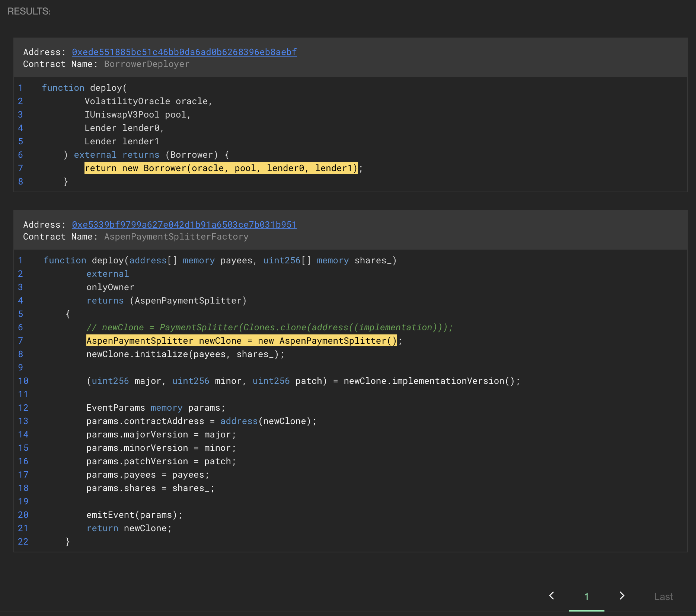The height and width of the screenshot is (616, 696).
Task: Click the next page chevron arrow
Action: point(622,596)
